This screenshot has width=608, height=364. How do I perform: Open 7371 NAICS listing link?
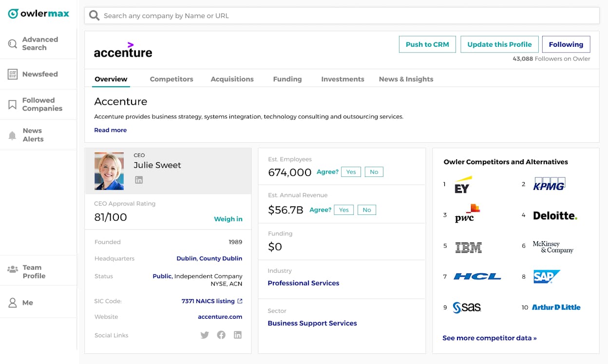coord(212,301)
